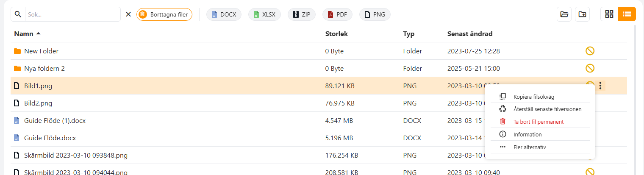Choose Information from context menu
This screenshot has width=644, height=175.
tap(540, 134)
